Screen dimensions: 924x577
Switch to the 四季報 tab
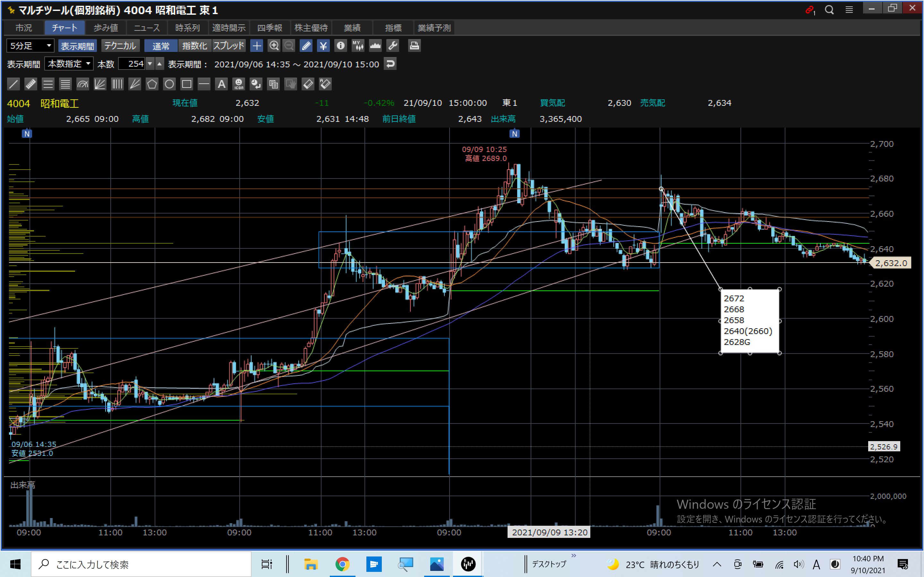click(x=269, y=28)
